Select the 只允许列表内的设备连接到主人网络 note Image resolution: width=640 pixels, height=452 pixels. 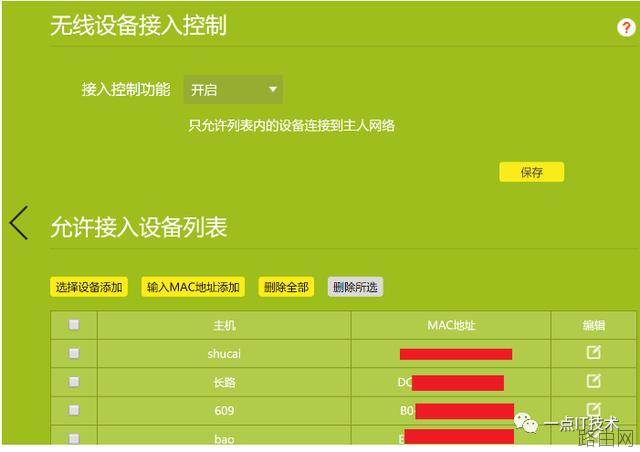point(292,125)
